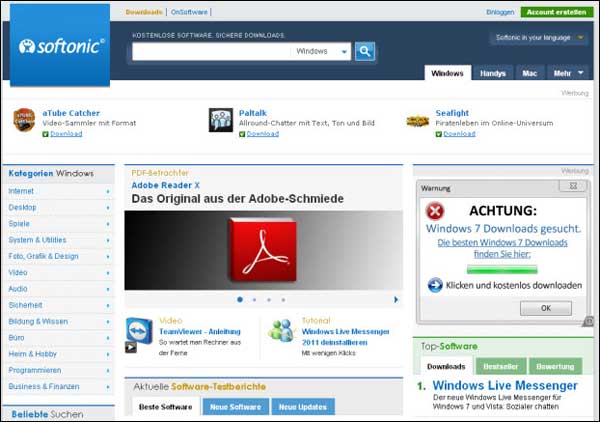Click the magnifying glass search button
The width and height of the screenshot is (600, 422).
365,51
